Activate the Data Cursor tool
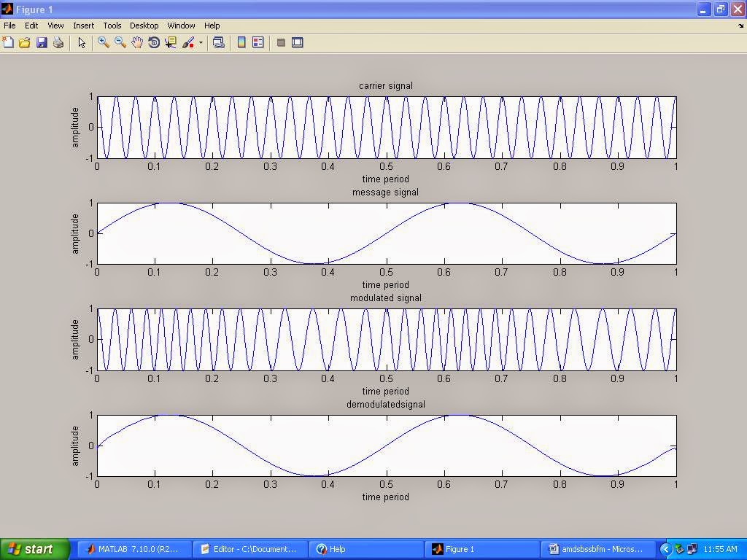Image resolution: width=747 pixels, height=560 pixels. pyautogui.click(x=170, y=42)
